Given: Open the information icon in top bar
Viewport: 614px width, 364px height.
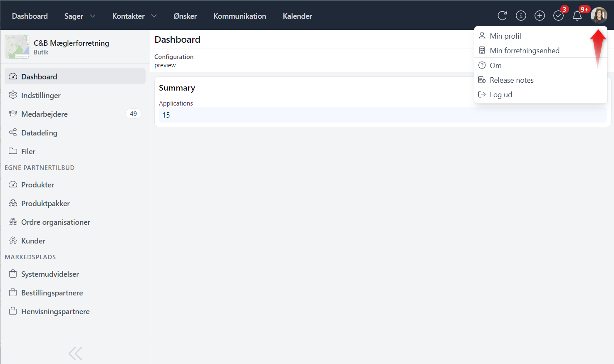Looking at the screenshot, I should (x=521, y=16).
